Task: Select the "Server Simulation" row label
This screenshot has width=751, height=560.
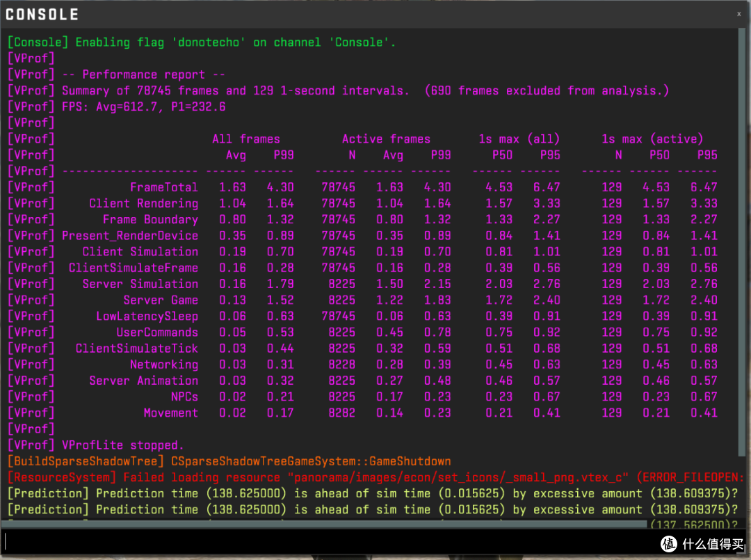Action: coord(140,284)
